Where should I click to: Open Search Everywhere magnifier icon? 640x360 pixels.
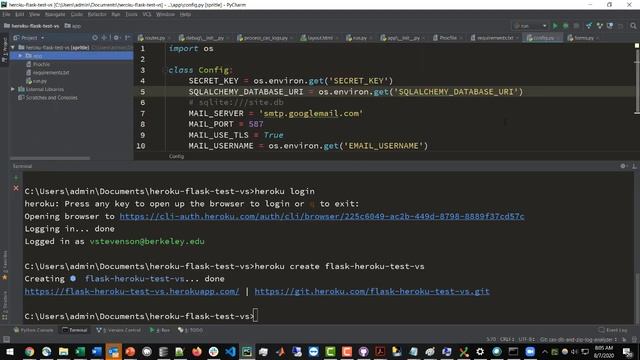633,26
